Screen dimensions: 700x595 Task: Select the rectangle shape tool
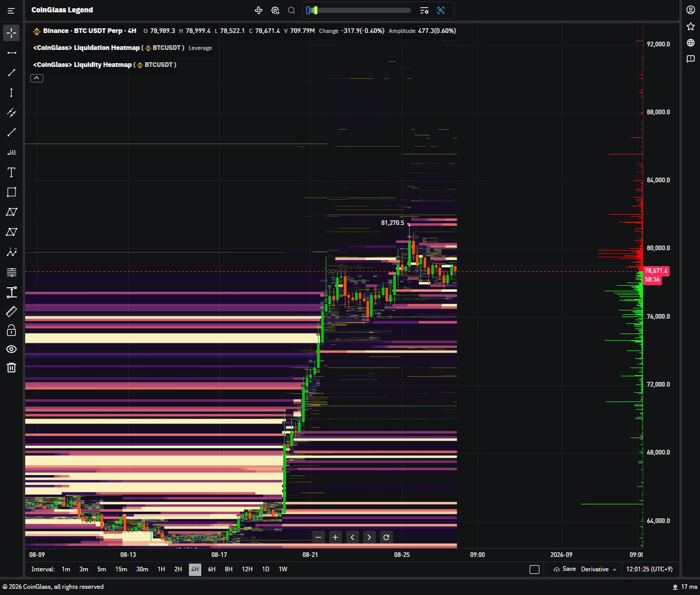(x=11, y=192)
